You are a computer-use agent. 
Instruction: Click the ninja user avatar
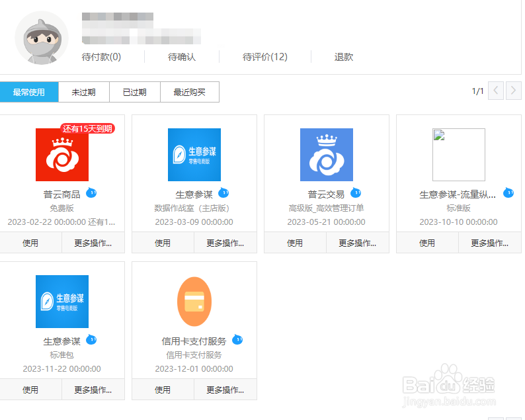click(42, 38)
